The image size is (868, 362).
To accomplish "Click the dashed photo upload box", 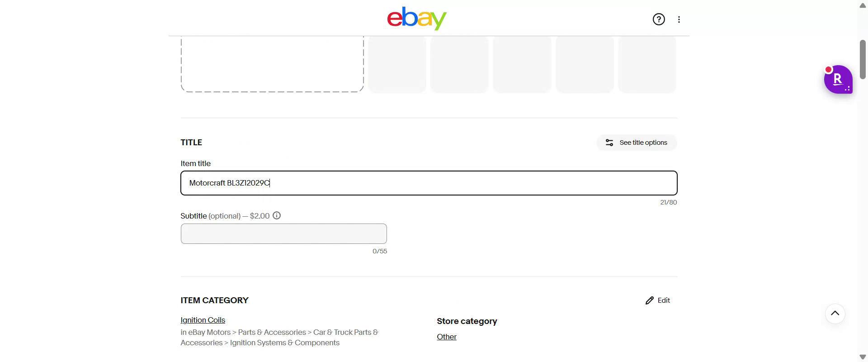I will click(272, 64).
